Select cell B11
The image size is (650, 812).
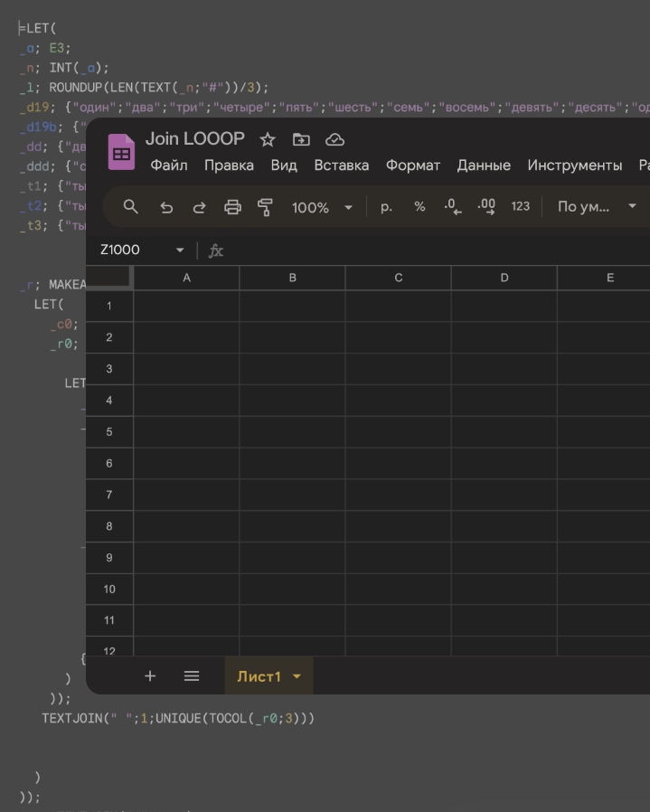(x=293, y=620)
